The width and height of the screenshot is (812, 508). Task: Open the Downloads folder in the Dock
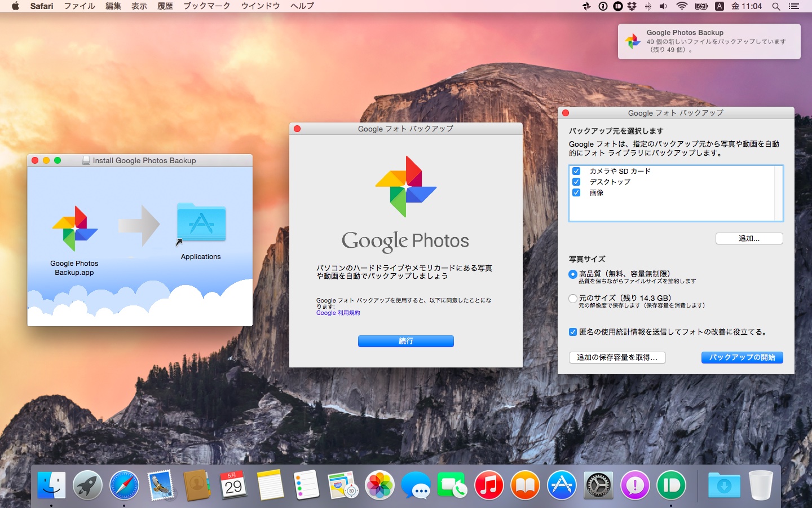click(724, 485)
